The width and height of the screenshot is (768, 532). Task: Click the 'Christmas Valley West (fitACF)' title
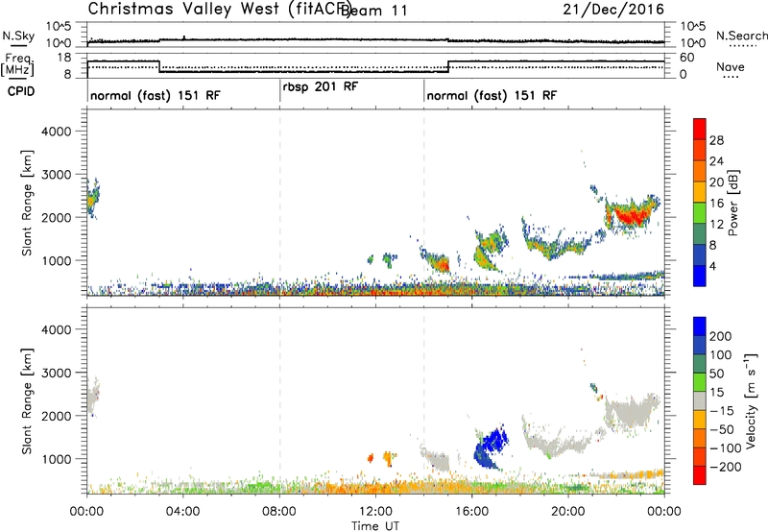click(219, 10)
